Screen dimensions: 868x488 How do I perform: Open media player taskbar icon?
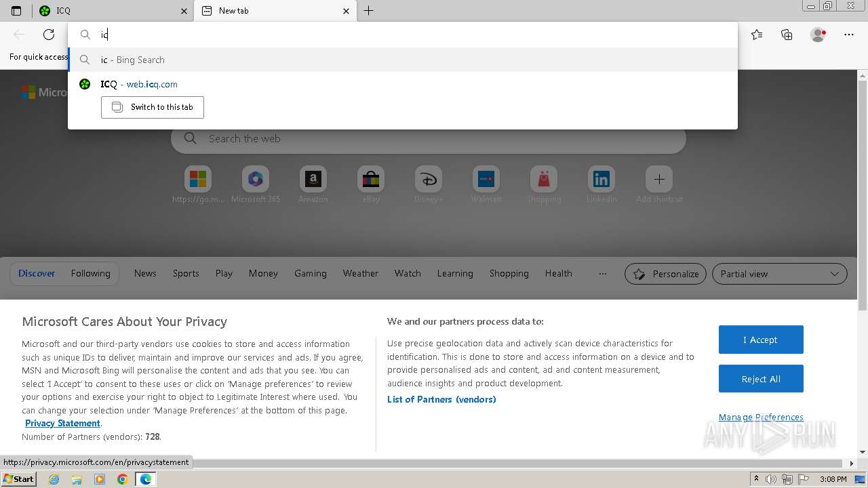click(x=100, y=479)
